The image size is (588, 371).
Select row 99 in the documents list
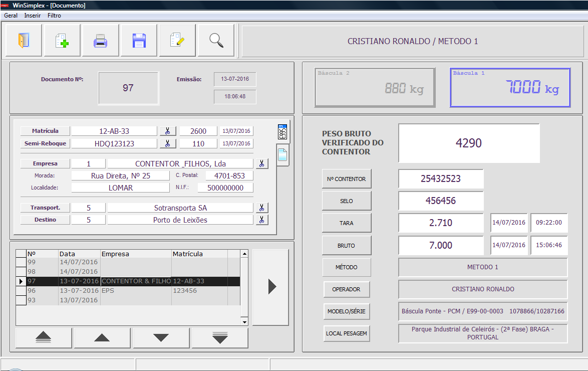pos(128,262)
